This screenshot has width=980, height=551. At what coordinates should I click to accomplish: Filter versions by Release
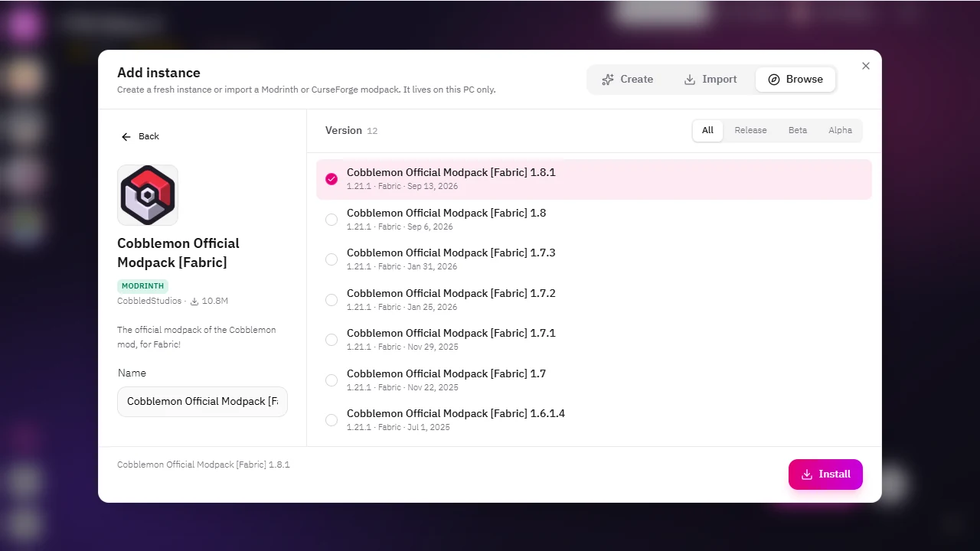pyautogui.click(x=750, y=130)
